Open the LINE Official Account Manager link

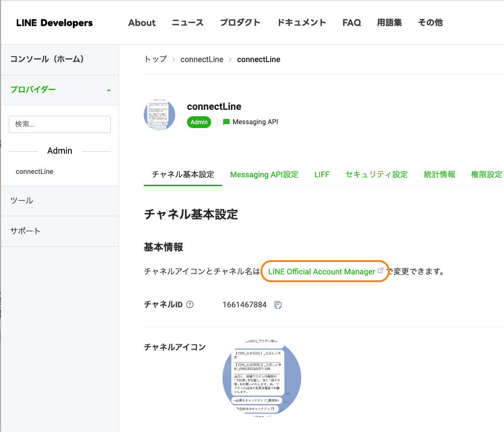321,271
